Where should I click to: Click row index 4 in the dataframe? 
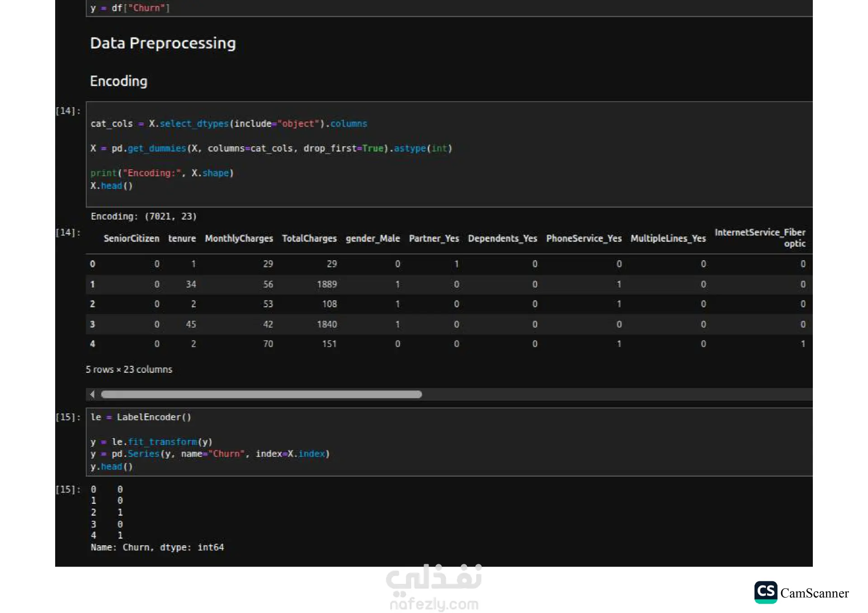pos(93,344)
